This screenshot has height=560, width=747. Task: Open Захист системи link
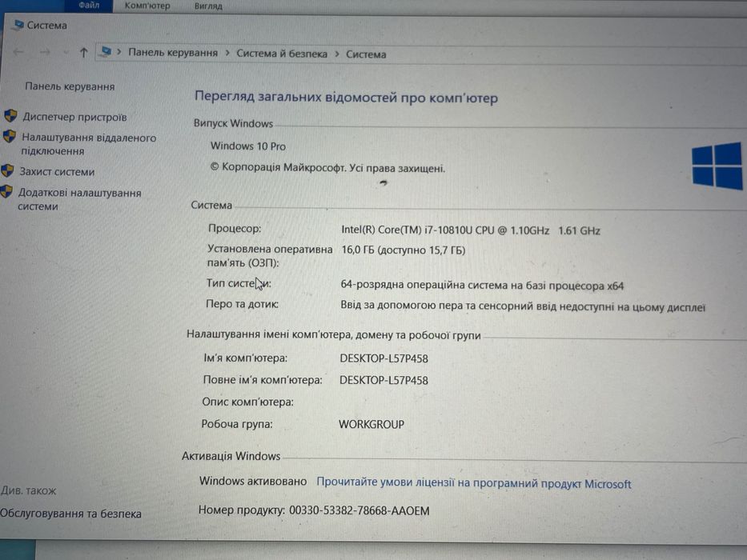point(57,171)
